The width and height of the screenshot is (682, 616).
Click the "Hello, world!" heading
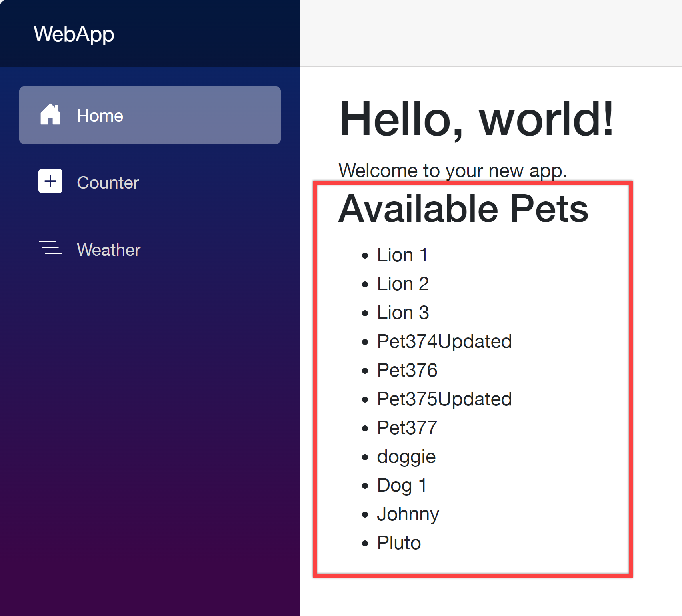click(476, 119)
